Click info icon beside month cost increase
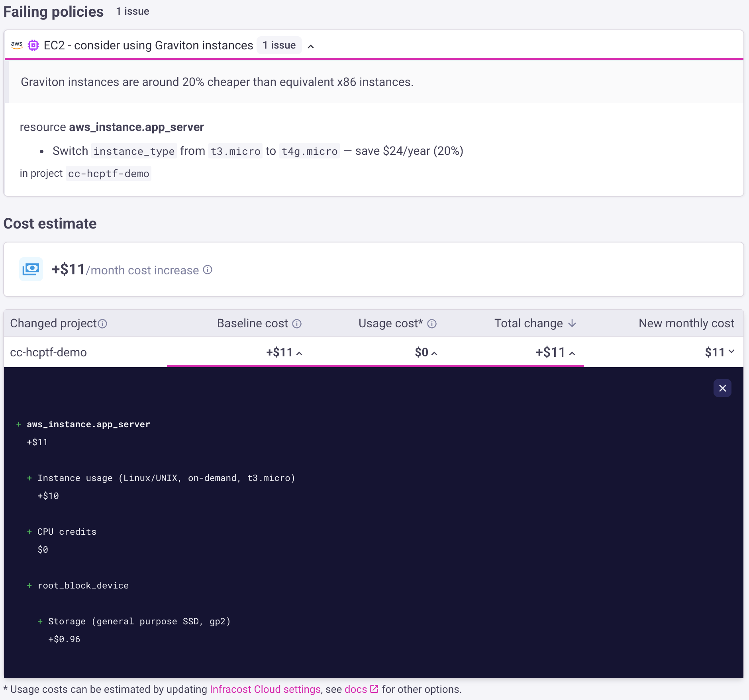The width and height of the screenshot is (749, 700). [208, 270]
